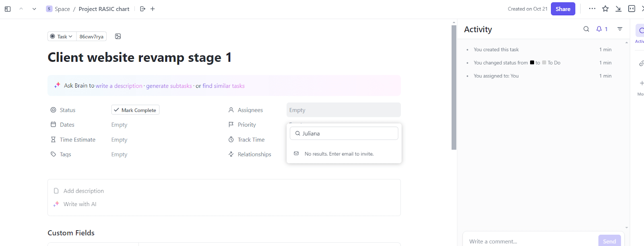The height and width of the screenshot is (246, 644).
Task: Open Project RASIC chart breadcrumb
Action: point(104,9)
